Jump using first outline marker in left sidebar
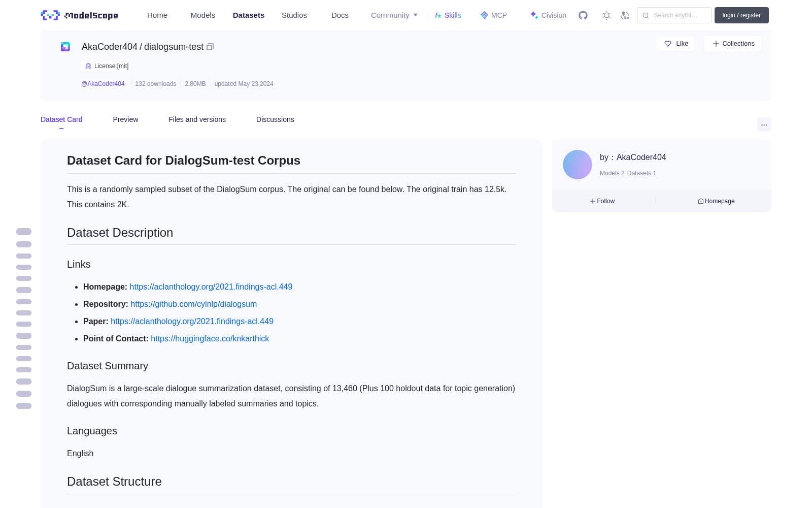Viewport: 812px width, 508px height. (x=24, y=232)
